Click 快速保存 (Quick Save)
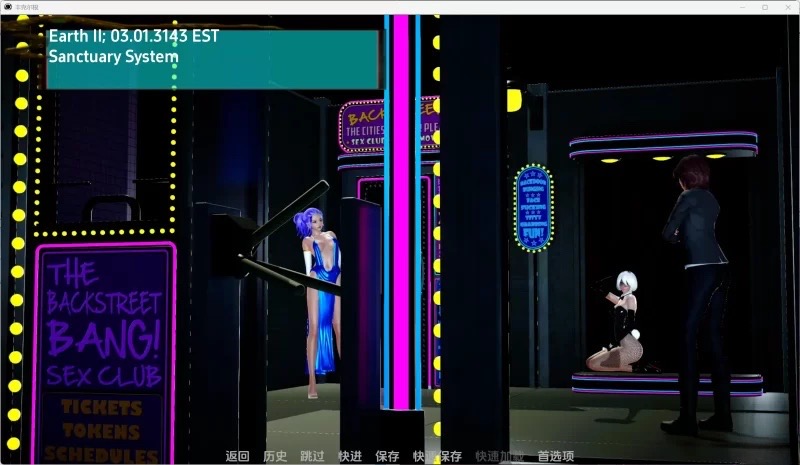Screen dimensions: 800x465 (437, 456)
